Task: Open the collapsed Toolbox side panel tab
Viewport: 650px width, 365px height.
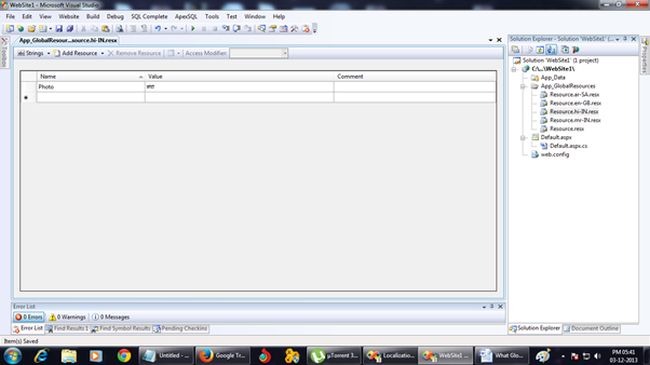Action: [x=4, y=53]
